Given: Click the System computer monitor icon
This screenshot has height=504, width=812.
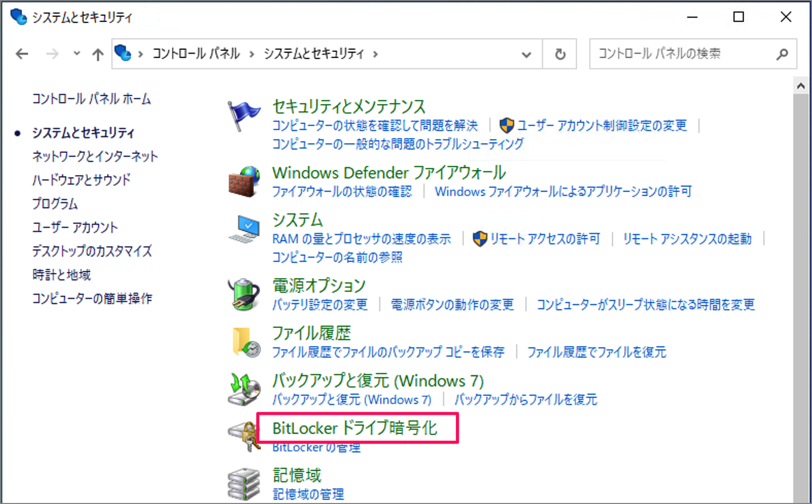Looking at the screenshot, I should (x=244, y=229).
